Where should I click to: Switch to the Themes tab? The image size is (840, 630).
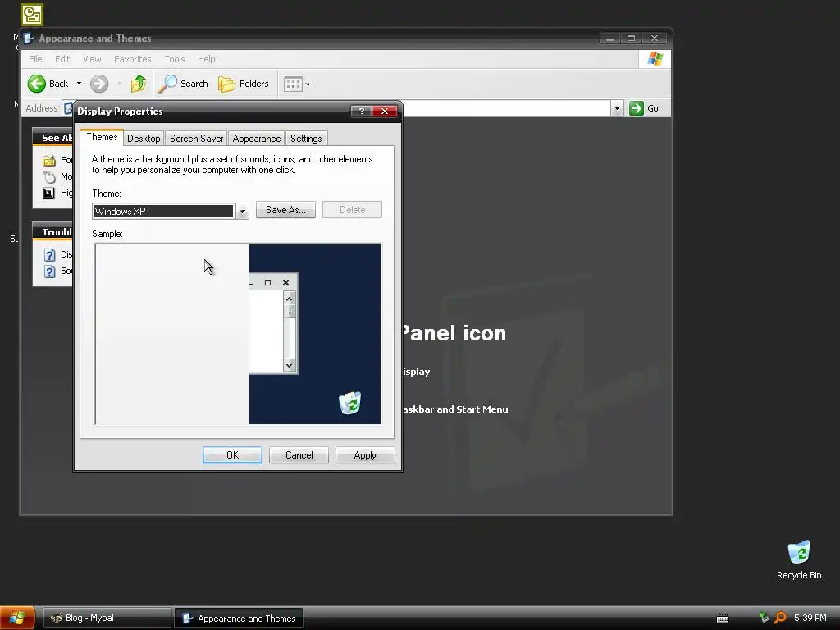[102, 137]
